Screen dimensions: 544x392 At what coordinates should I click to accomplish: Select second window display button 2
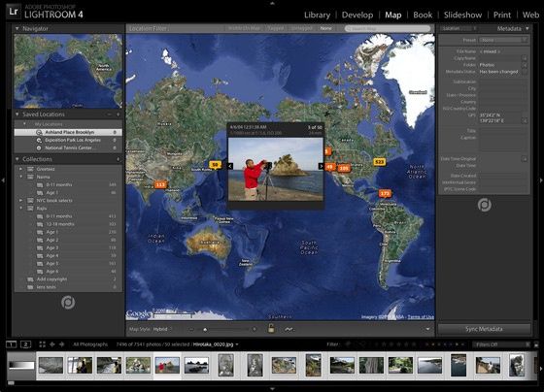pyautogui.click(x=25, y=344)
